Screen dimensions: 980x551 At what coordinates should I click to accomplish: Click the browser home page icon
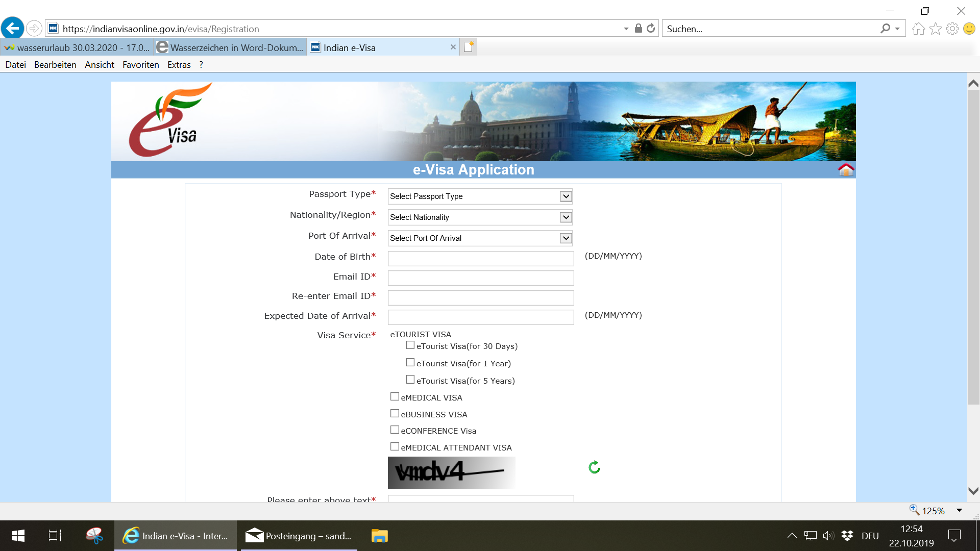point(918,29)
